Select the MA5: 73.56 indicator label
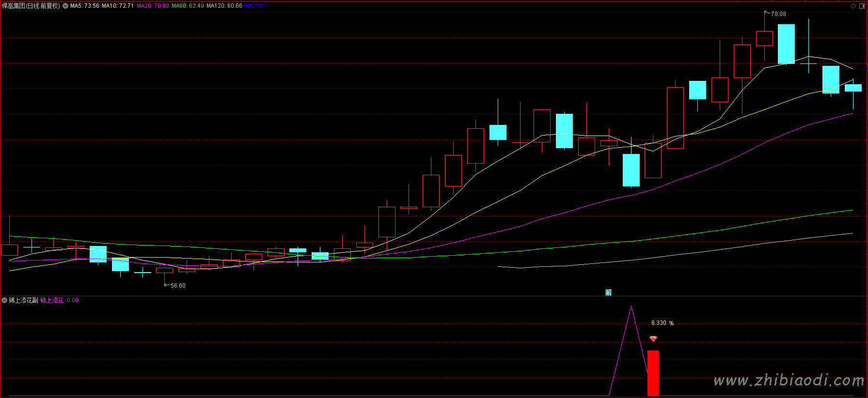Screen dimensions: 868x398 coord(85,6)
